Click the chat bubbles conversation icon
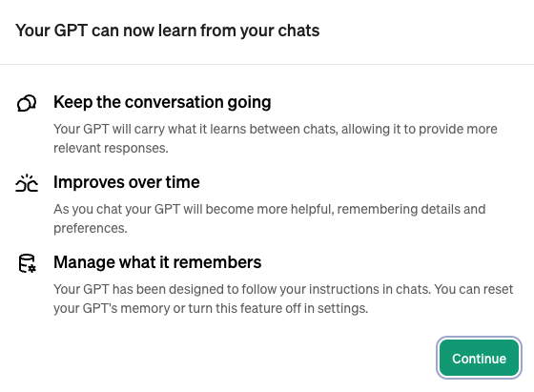 click(27, 103)
